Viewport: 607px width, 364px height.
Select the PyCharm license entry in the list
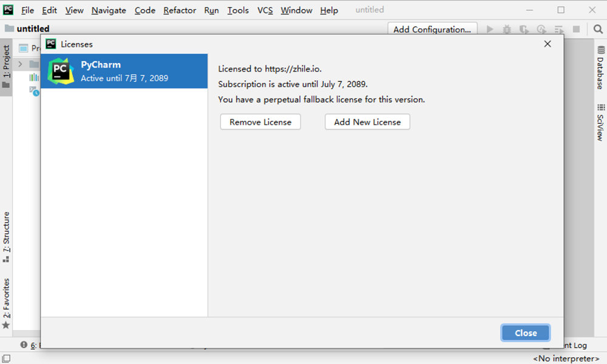(124, 71)
